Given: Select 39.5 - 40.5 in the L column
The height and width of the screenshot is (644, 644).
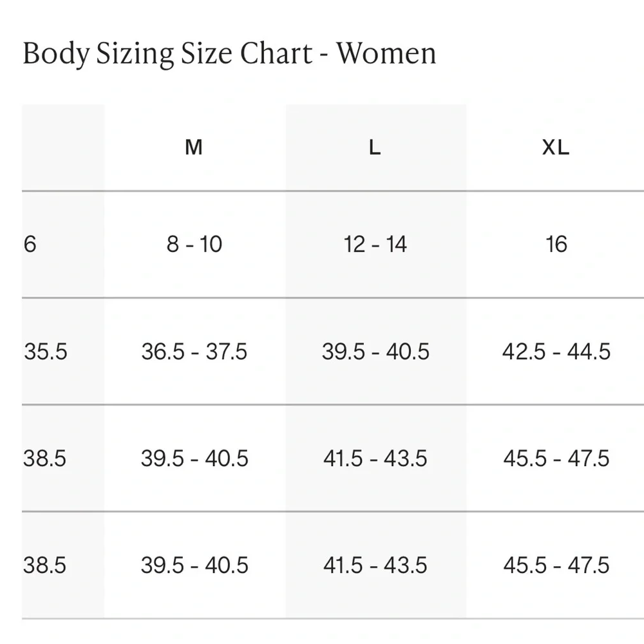Looking at the screenshot, I should click(x=375, y=352).
